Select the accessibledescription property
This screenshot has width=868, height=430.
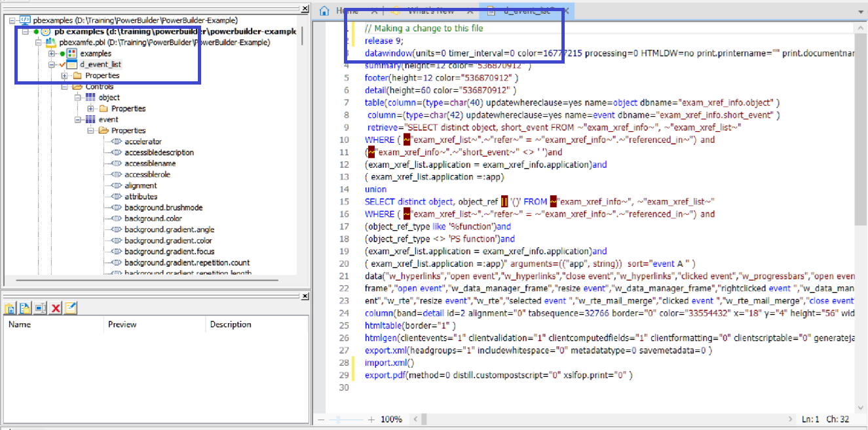coord(159,152)
